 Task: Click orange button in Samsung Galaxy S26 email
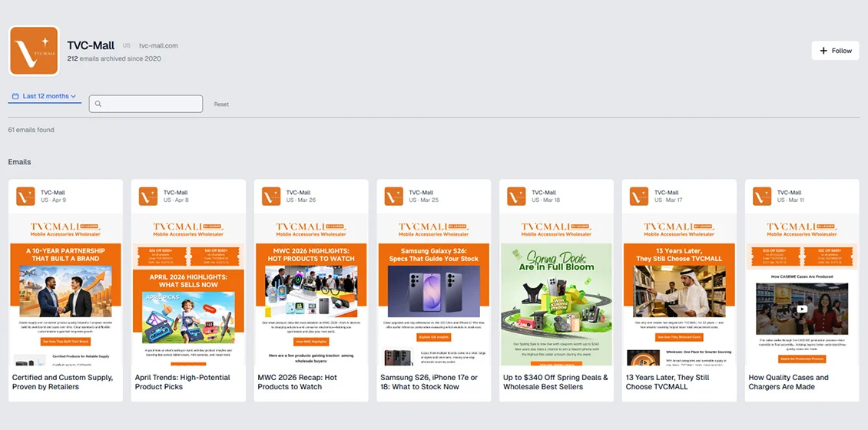(433, 337)
